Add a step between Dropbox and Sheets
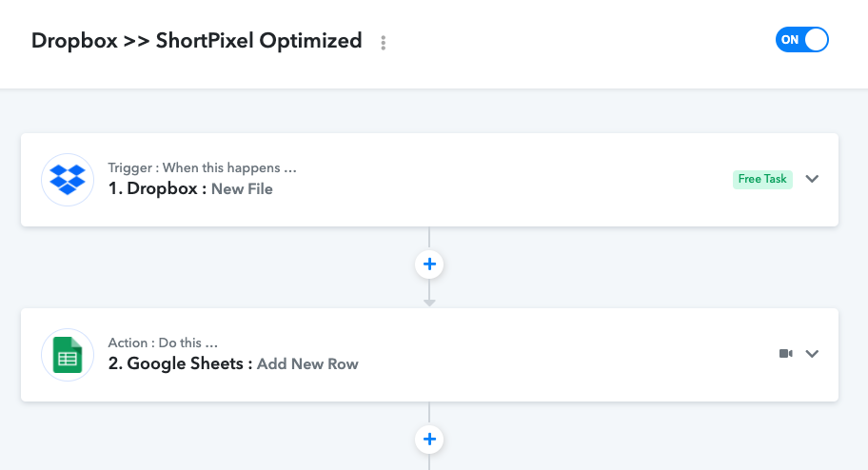 tap(429, 264)
